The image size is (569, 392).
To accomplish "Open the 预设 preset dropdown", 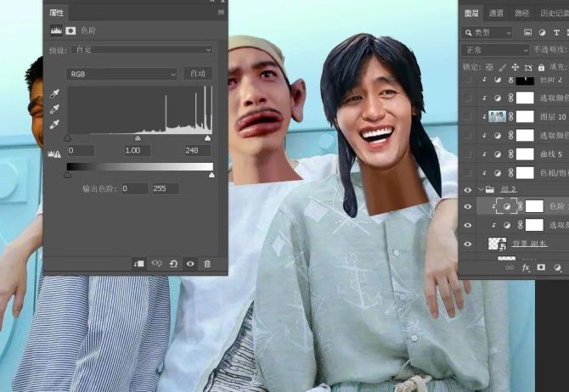I will pos(142,50).
